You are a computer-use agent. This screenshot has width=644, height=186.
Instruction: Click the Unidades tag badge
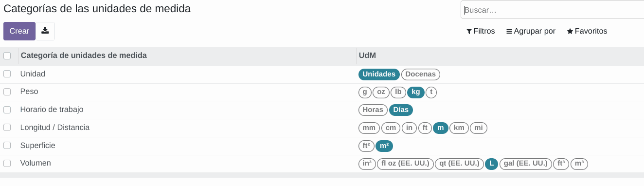[379, 74]
